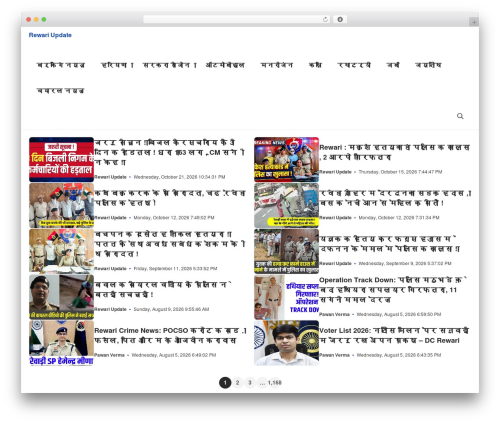
Task: Open the second navigation menu item
Action: coord(117,65)
